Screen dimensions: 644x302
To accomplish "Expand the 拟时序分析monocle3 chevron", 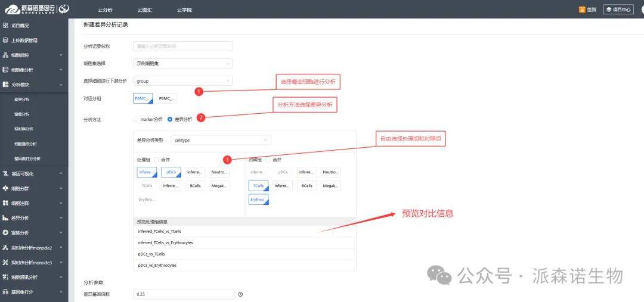I will coord(61,262).
